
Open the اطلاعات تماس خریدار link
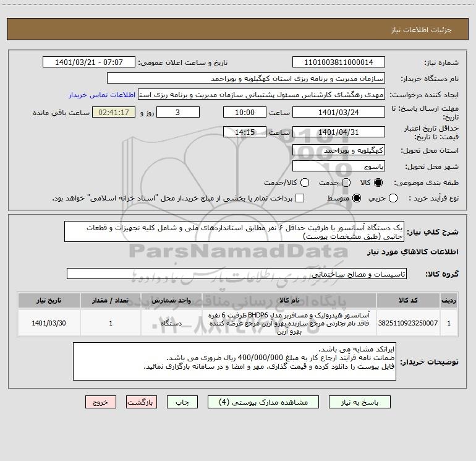click(x=102, y=95)
